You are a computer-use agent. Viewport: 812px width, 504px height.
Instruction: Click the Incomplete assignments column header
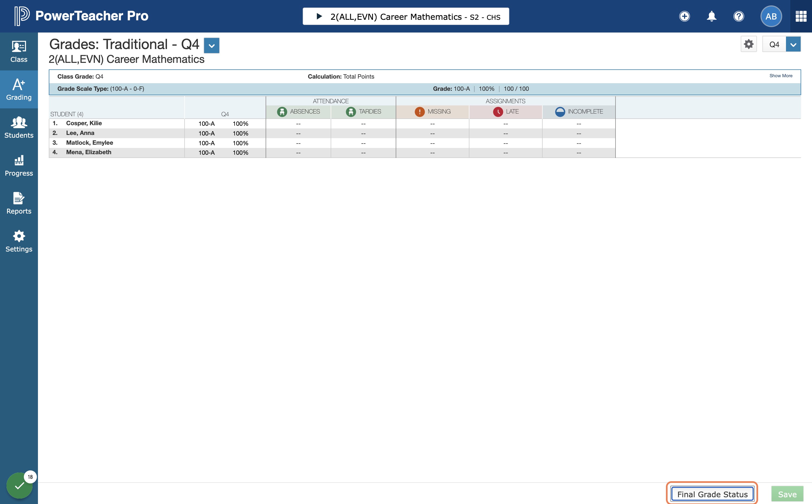click(x=579, y=112)
